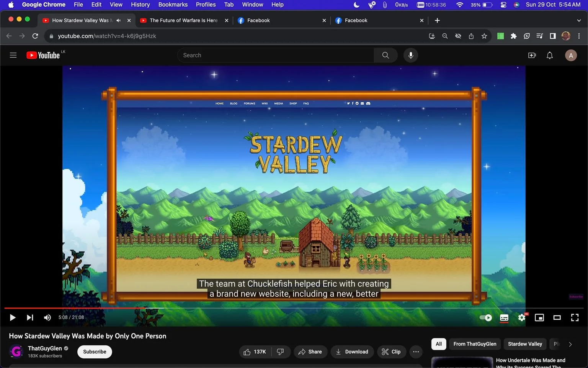Open the Chrome three-dot menu

[x=579, y=36]
